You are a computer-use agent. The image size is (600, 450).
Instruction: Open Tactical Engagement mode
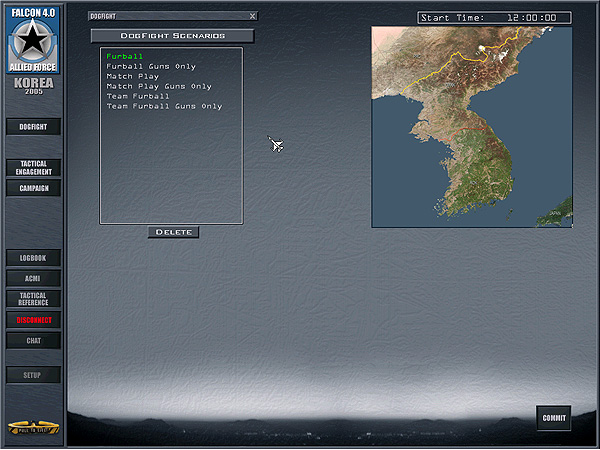pyautogui.click(x=33, y=168)
